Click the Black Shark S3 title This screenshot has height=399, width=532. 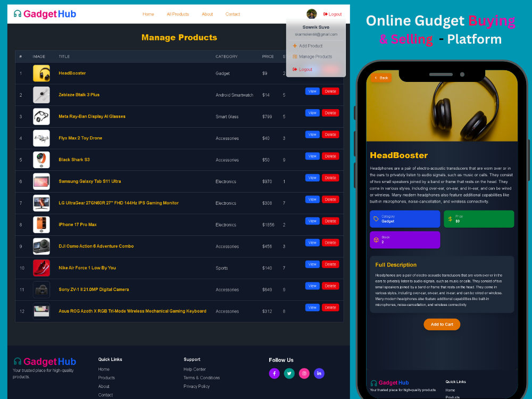click(x=74, y=160)
